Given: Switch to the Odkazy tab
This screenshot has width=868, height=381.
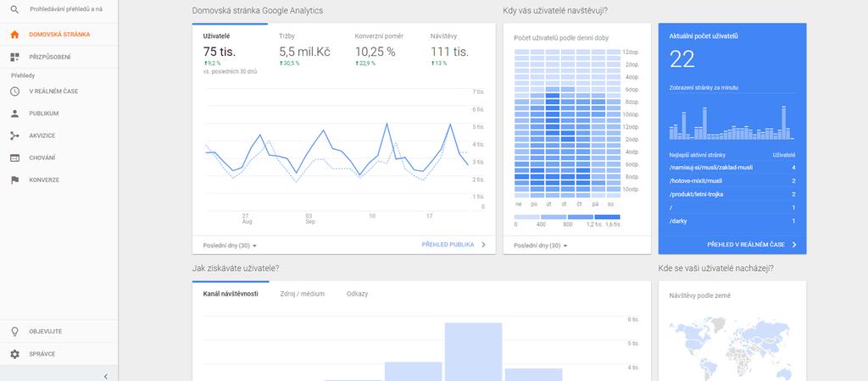Looking at the screenshot, I should [357, 294].
